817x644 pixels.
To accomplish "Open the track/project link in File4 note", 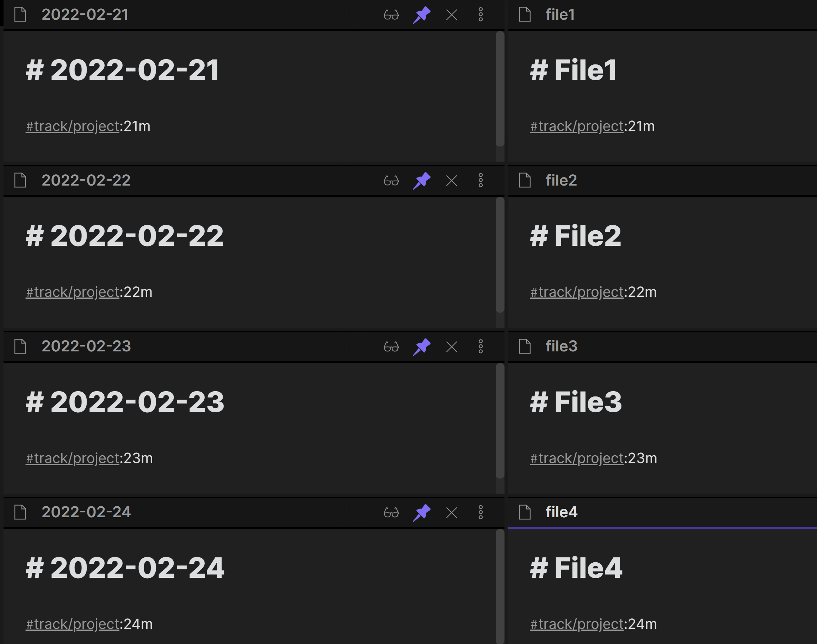I will [576, 624].
